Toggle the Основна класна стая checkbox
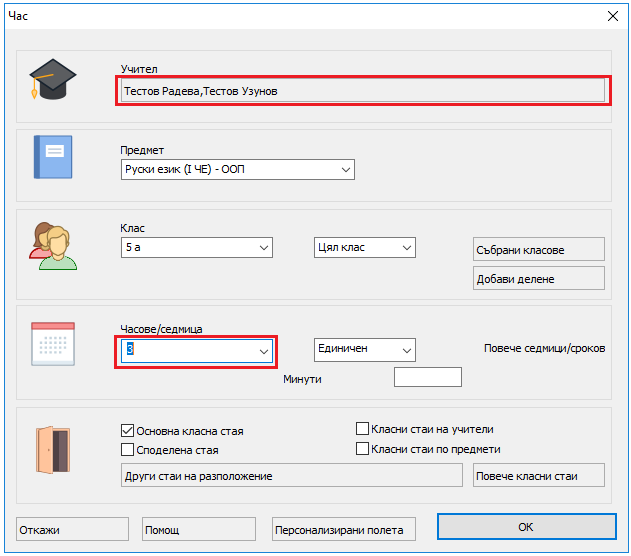Image resolution: width=631 pixels, height=556 pixels. tap(128, 431)
